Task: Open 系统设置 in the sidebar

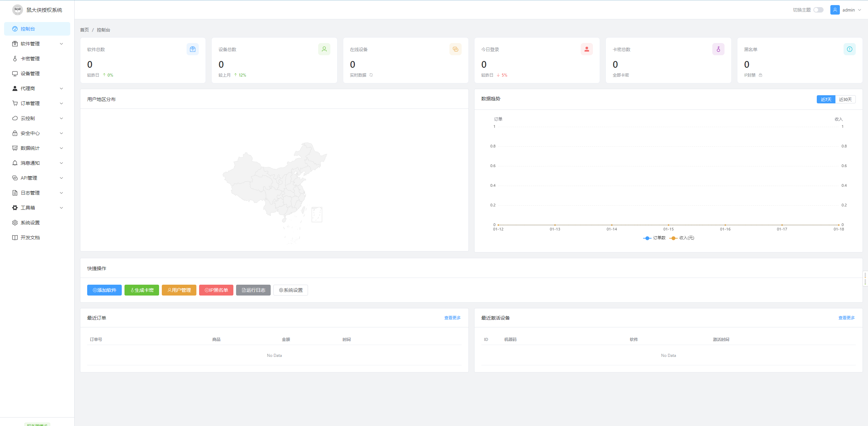Action: (x=30, y=223)
